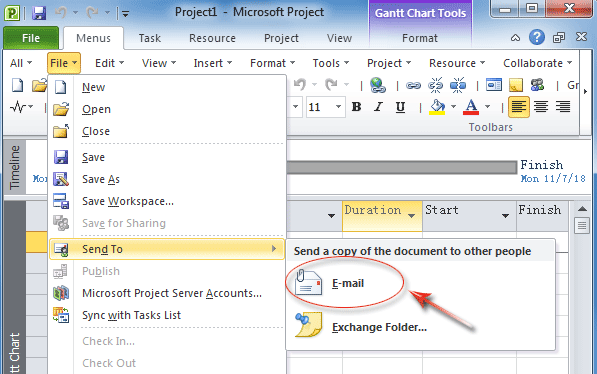This screenshot has height=374, width=597.
Task: Switch to the View ribbon tab
Action: tap(339, 38)
